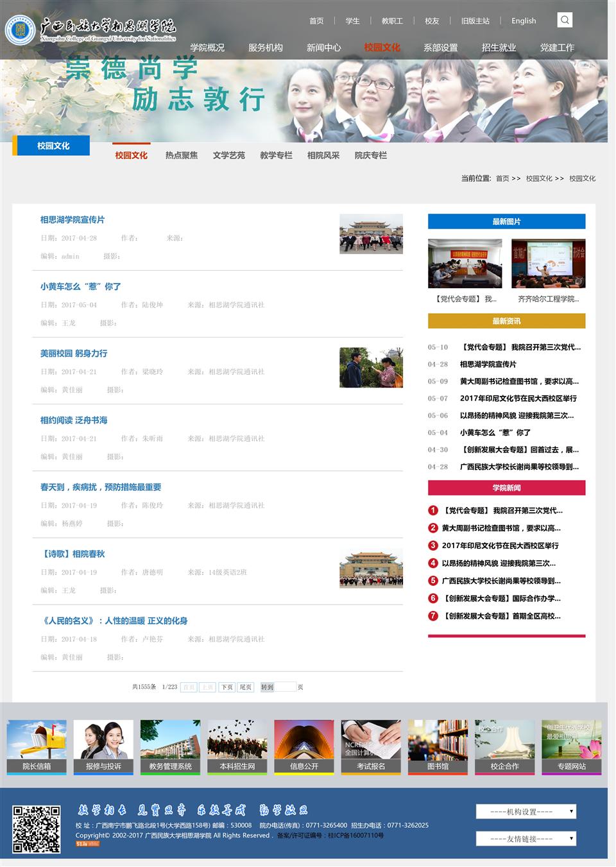Image resolution: width=616 pixels, height=867 pixels.
Task: Go to next page with 下页
Action: [x=227, y=687]
